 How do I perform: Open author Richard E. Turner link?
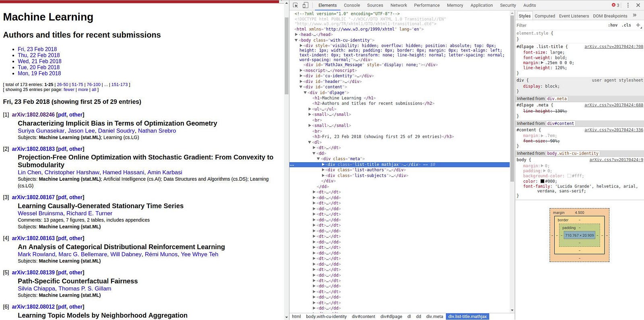(x=89, y=213)
